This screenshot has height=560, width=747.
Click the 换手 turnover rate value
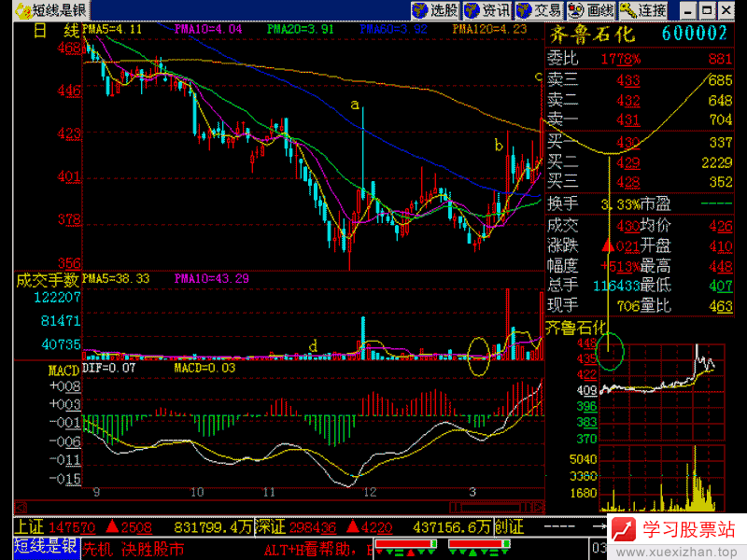[620, 204]
